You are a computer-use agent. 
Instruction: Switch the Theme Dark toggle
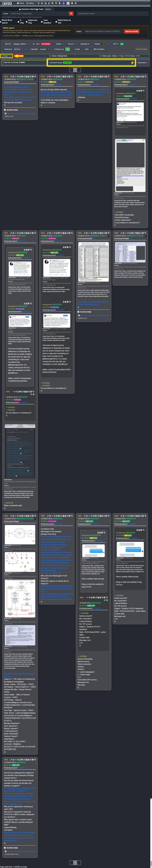pyautogui.click(x=104, y=44)
